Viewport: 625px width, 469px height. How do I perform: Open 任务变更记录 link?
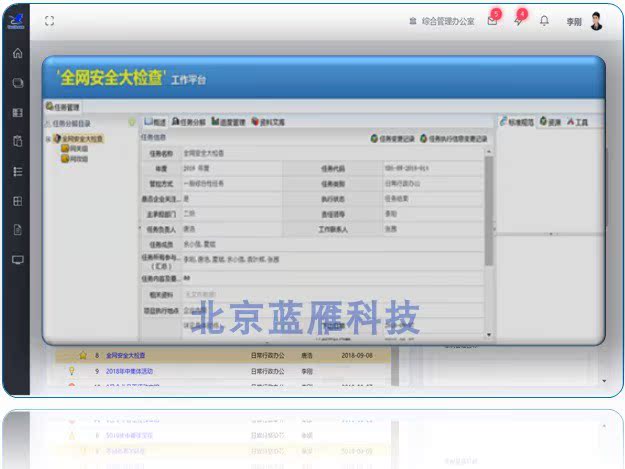[x=393, y=138]
